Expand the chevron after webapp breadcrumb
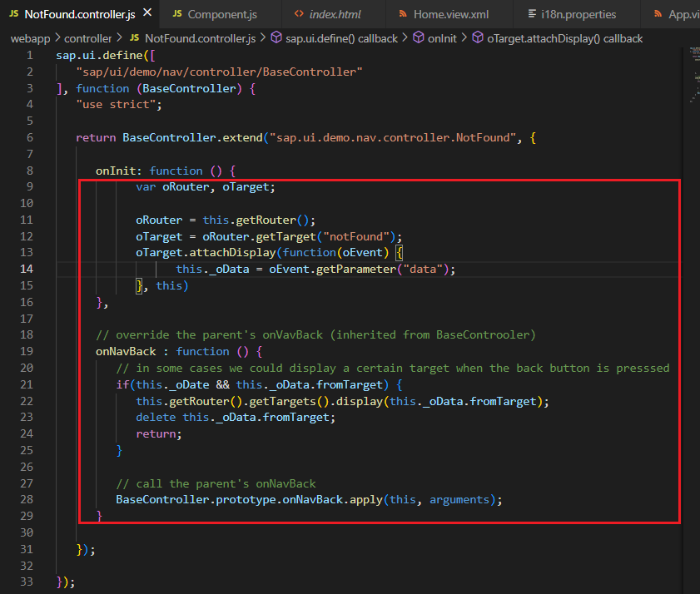700x594 pixels. coord(57,38)
